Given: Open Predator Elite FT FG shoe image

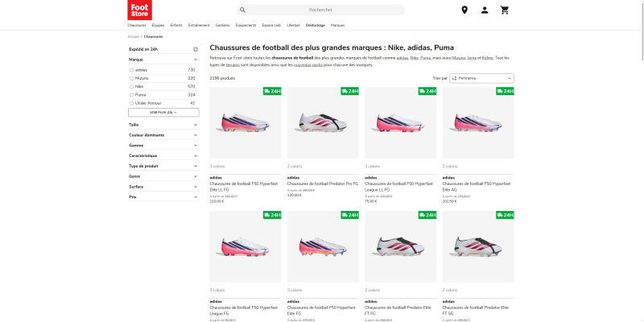Looking at the screenshot, I should point(400,246).
